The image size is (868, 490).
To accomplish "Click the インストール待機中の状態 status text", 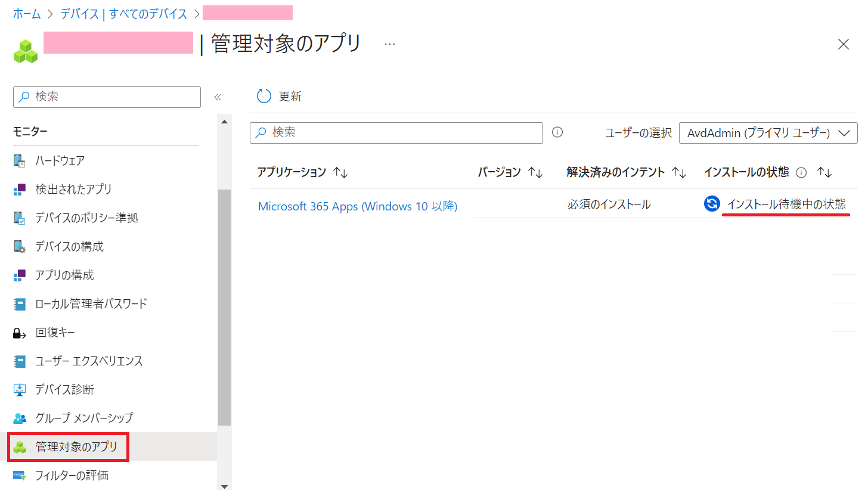I will tap(786, 204).
